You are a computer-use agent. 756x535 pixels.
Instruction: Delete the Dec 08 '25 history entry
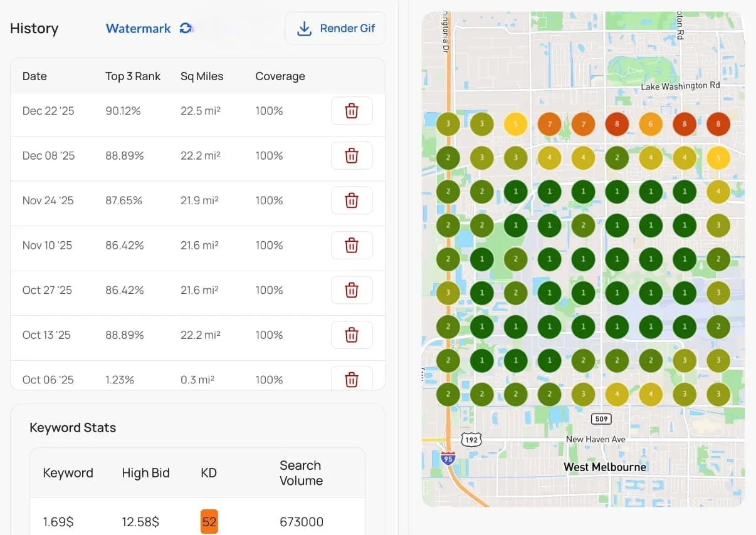(x=352, y=156)
